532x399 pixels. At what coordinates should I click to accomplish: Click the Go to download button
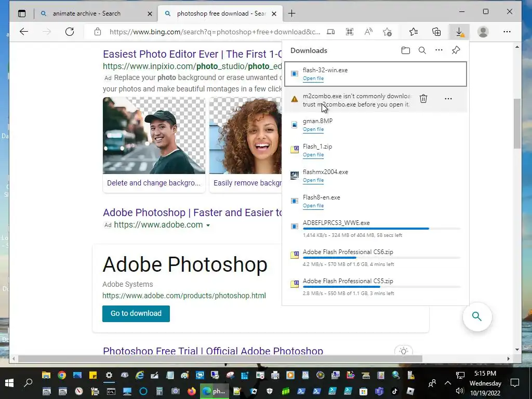136,313
